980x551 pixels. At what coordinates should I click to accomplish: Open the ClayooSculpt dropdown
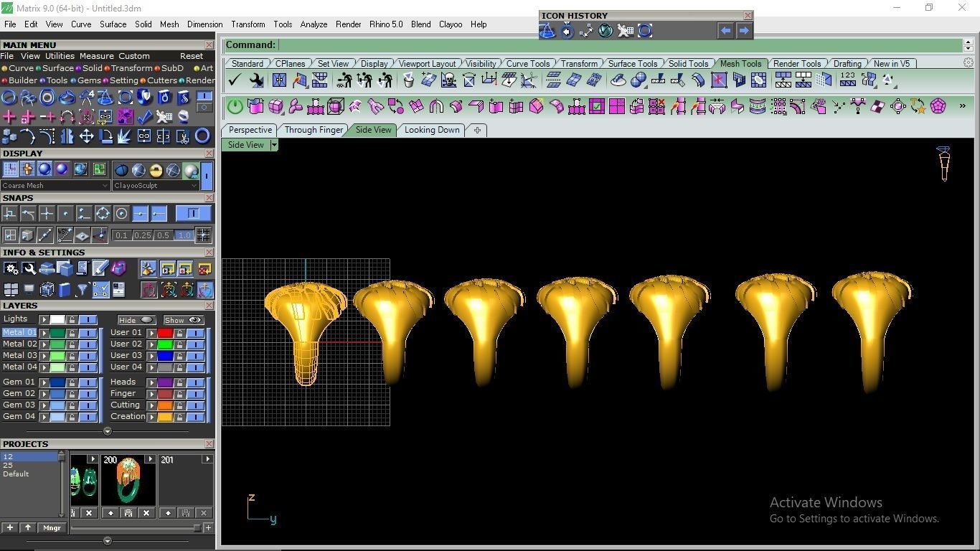click(x=156, y=185)
